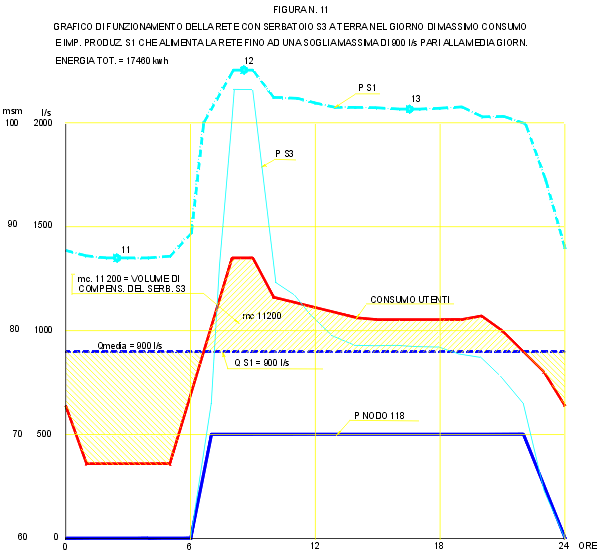Select the FIGURA N. 11 title

coord(299,8)
